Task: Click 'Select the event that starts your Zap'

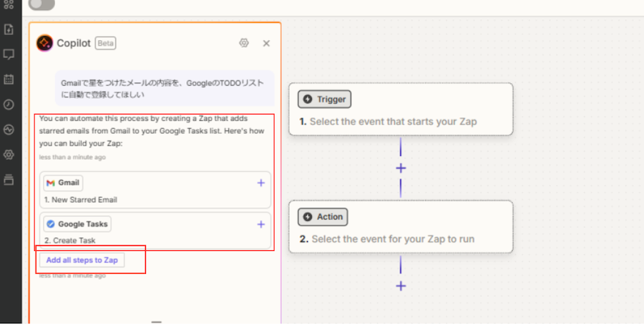Action: point(393,122)
